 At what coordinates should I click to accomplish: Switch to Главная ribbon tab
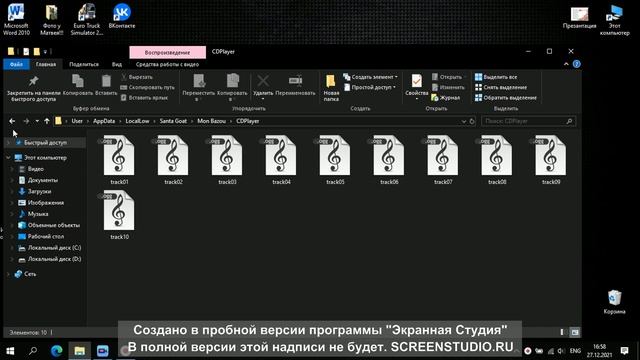[46, 64]
